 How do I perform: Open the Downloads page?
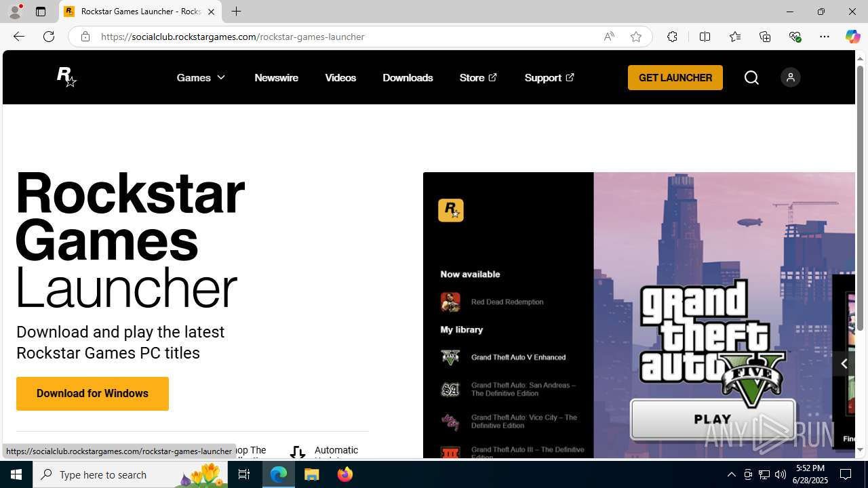408,77
